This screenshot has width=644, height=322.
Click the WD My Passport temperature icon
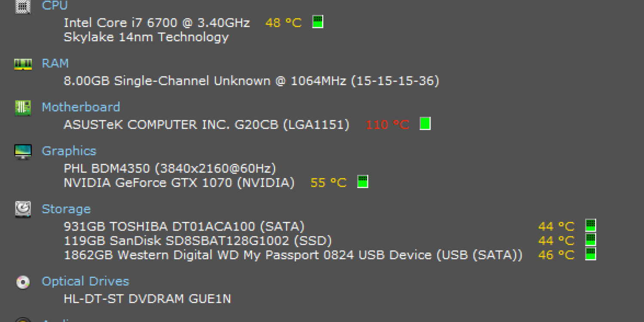pyautogui.click(x=591, y=254)
